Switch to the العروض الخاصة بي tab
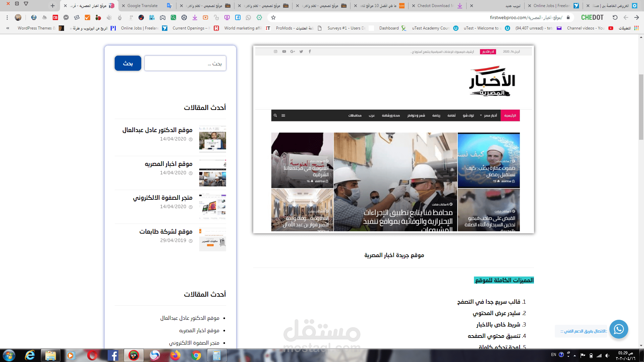 point(612,6)
